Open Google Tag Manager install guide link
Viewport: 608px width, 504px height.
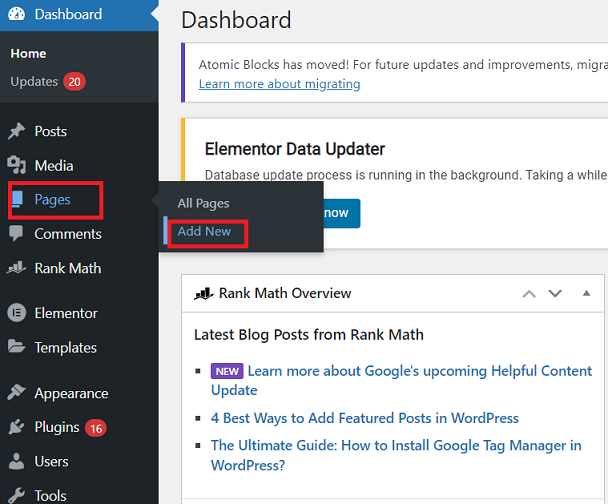pos(396,455)
